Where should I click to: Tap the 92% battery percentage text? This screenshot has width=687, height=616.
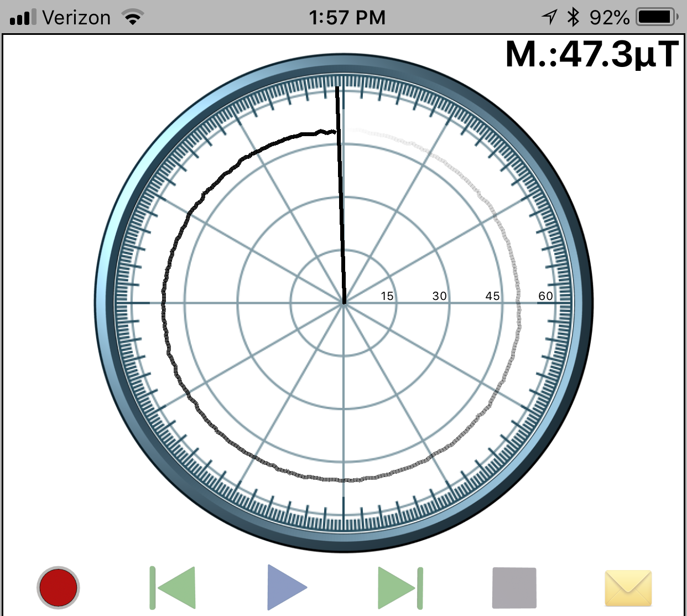pos(610,18)
